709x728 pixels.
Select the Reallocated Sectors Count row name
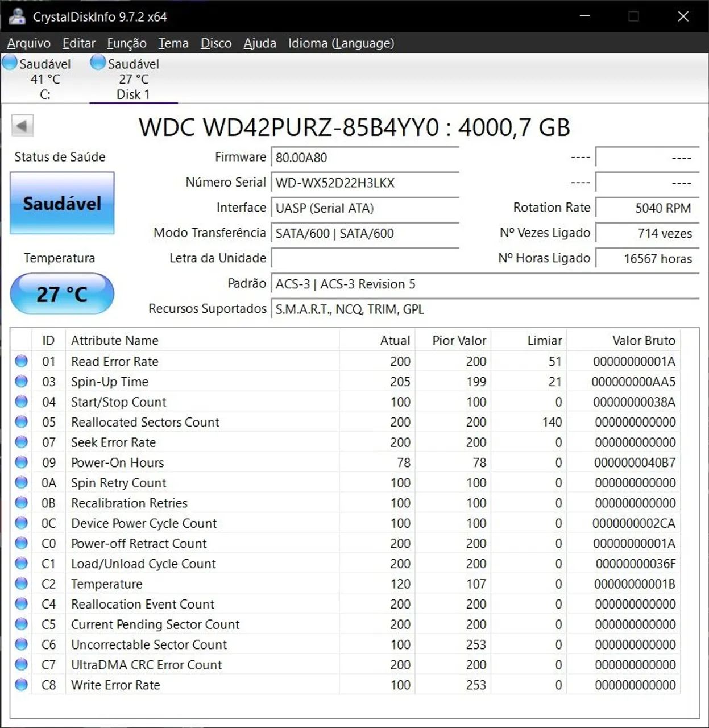pos(145,422)
